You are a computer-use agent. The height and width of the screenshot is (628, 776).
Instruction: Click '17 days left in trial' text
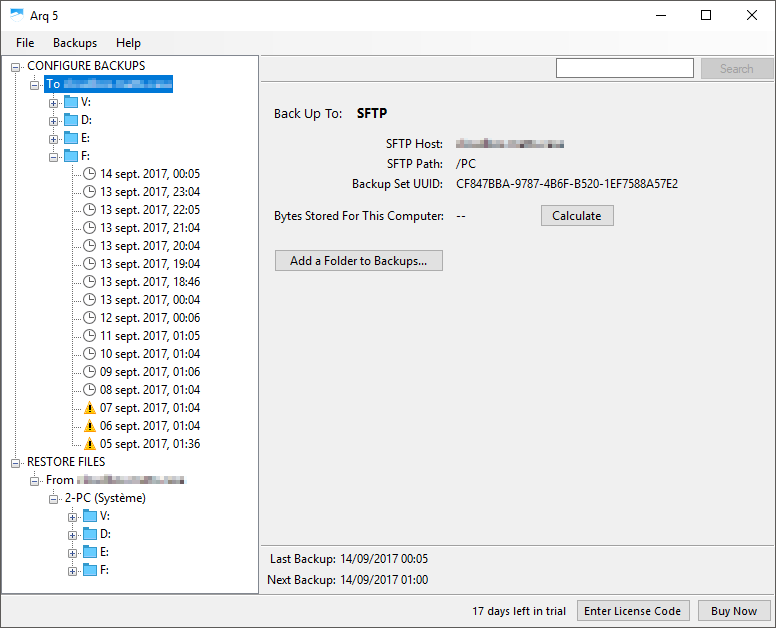tap(519, 611)
